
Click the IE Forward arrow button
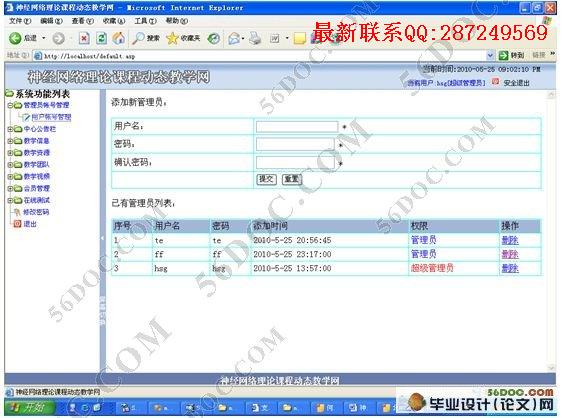click(58, 38)
